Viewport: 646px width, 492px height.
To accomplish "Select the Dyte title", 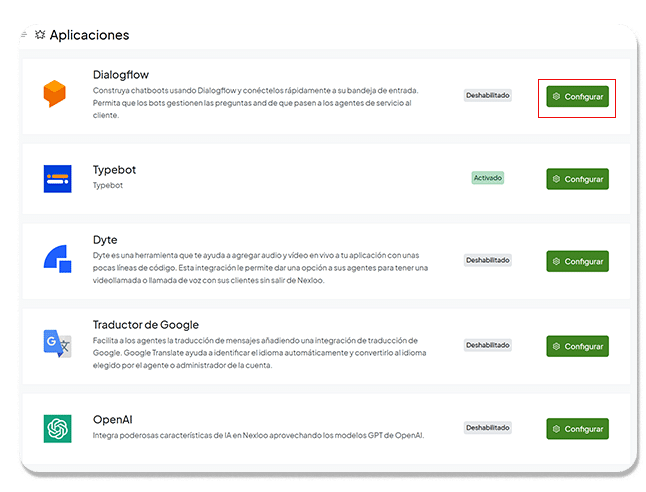I will pos(105,240).
